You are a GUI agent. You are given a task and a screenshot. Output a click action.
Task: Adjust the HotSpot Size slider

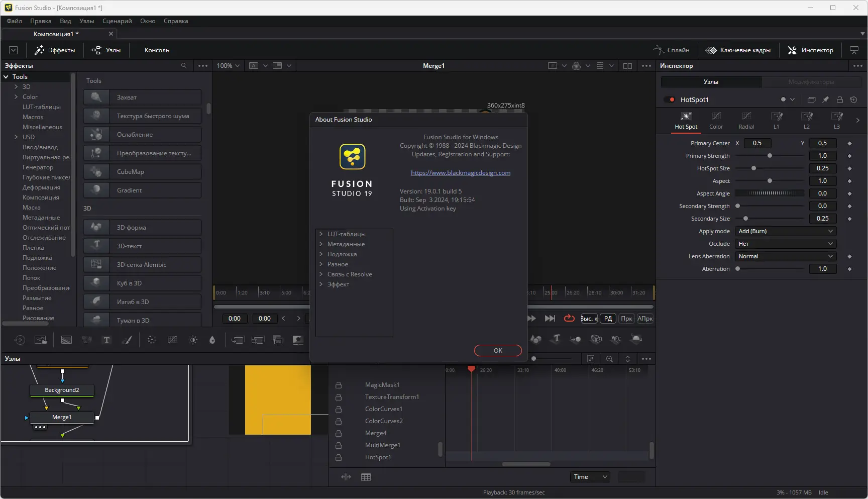[770, 168]
